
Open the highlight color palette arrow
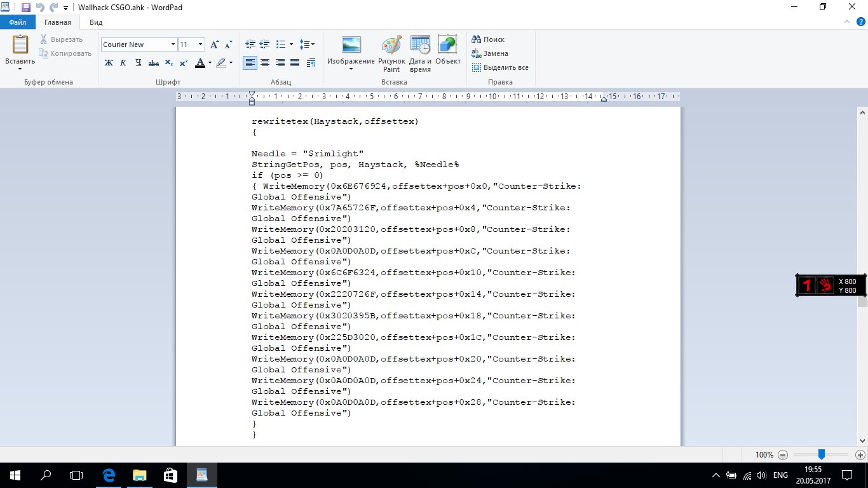tap(231, 63)
